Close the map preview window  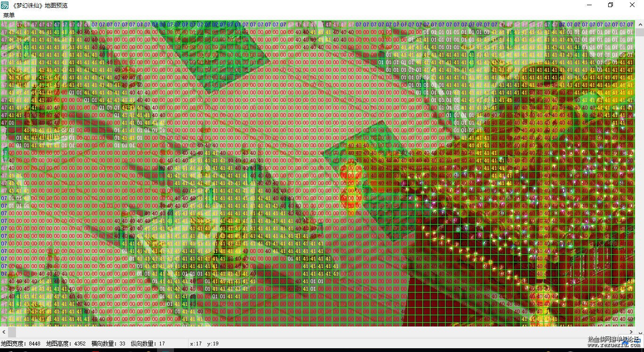633,5
